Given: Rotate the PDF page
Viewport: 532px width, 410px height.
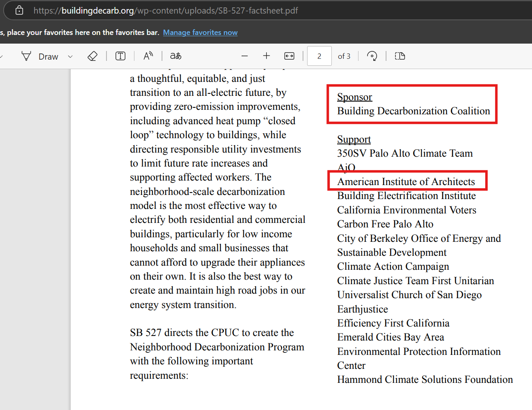Looking at the screenshot, I should click(x=372, y=56).
